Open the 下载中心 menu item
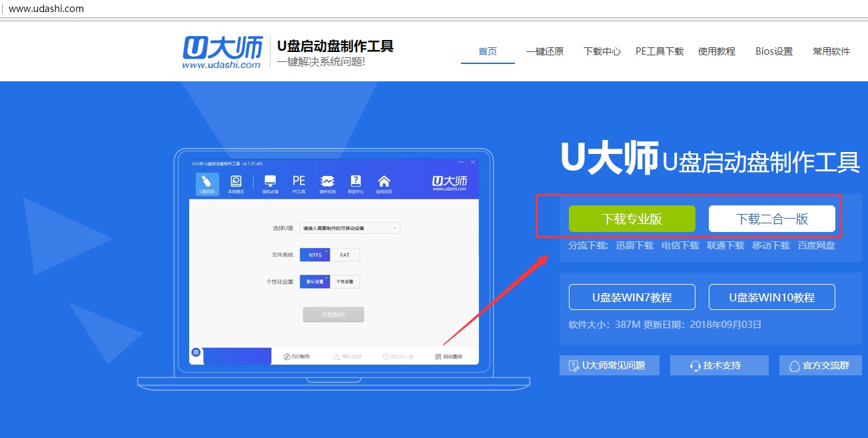This screenshot has height=438, width=868. coord(602,51)
